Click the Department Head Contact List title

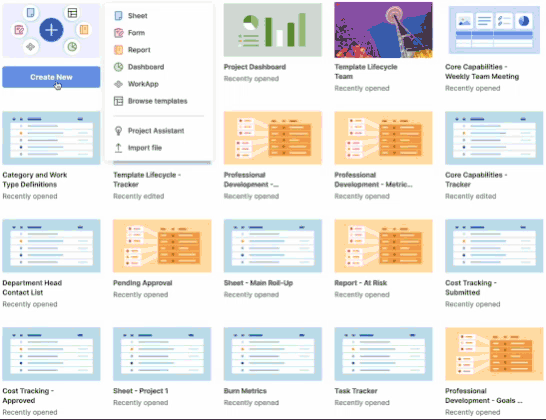click(x=32, y=288)
